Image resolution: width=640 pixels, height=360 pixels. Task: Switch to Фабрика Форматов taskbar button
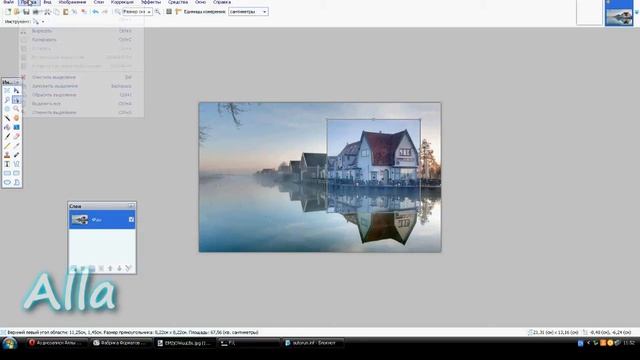point(121,343)
